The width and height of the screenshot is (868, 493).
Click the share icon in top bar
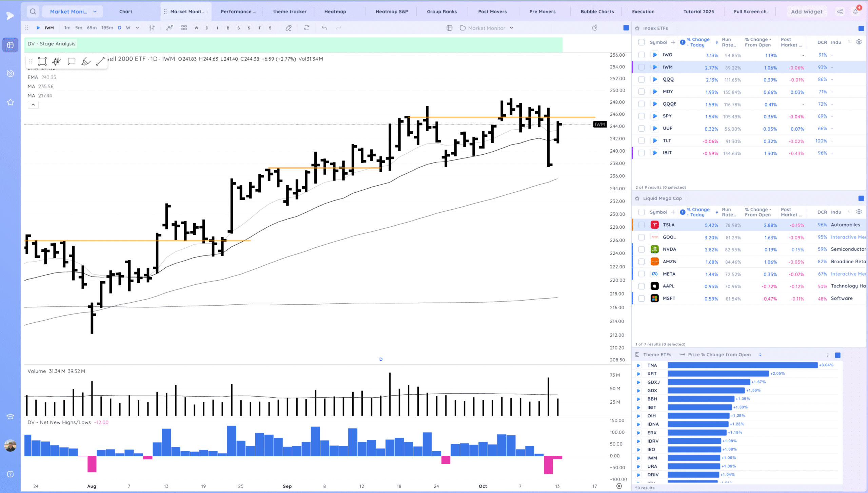[840, 12]
